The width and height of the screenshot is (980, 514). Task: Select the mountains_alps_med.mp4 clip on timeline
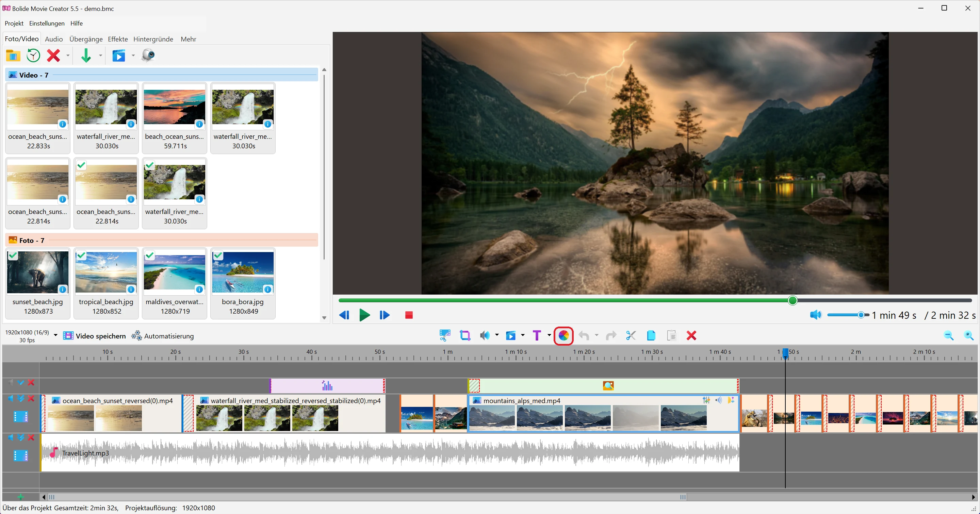[603, 413]
